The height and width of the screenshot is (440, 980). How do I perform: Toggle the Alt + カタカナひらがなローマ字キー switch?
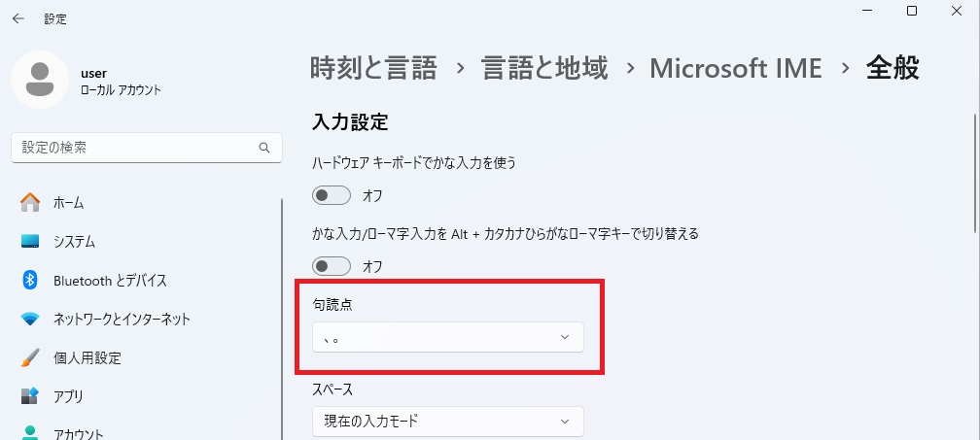pos(332,266)
